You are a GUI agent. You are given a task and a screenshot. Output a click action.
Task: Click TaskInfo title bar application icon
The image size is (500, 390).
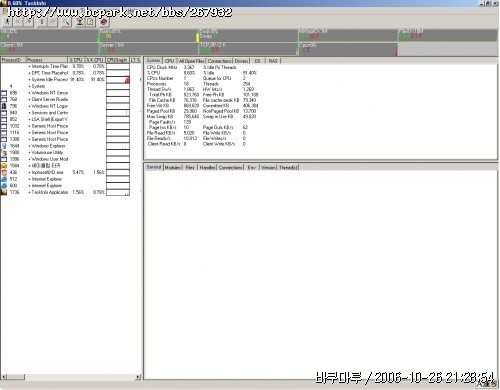tap(4, 3)
